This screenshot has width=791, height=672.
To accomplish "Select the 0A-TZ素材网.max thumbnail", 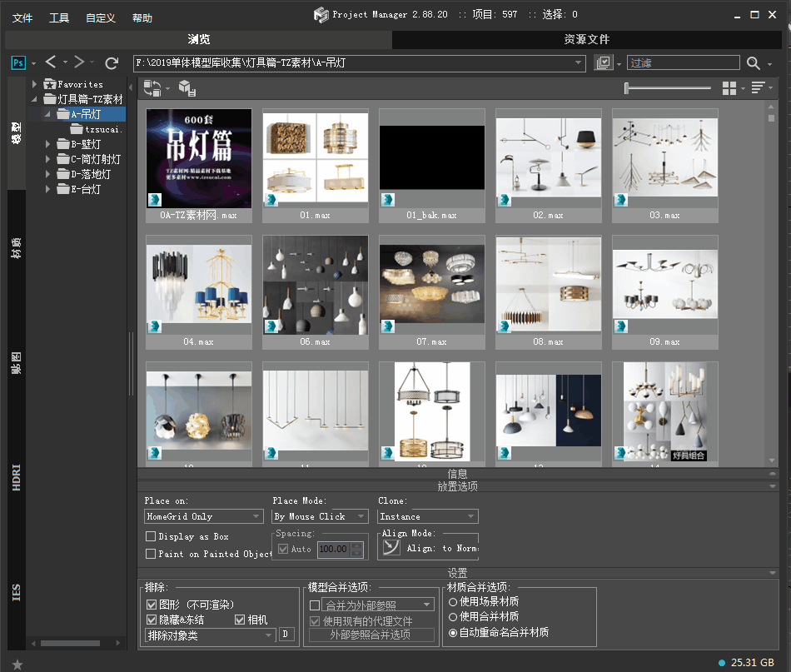I will coord(199,166).
